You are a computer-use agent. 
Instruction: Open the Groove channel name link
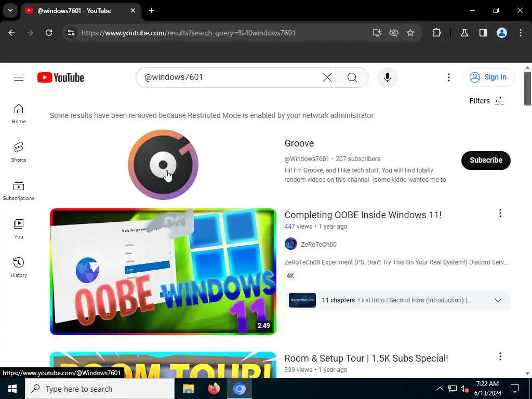299,143
